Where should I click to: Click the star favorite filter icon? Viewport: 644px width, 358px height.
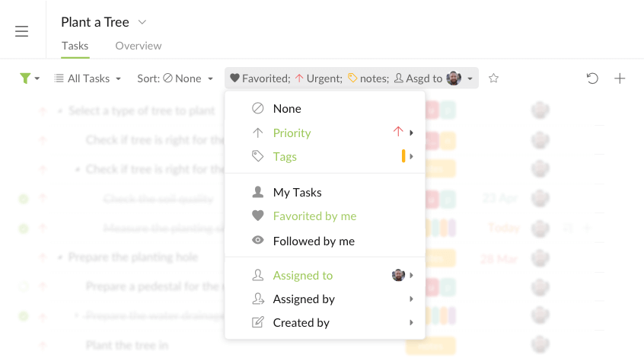pyautogui.click(x=493, y=78)
